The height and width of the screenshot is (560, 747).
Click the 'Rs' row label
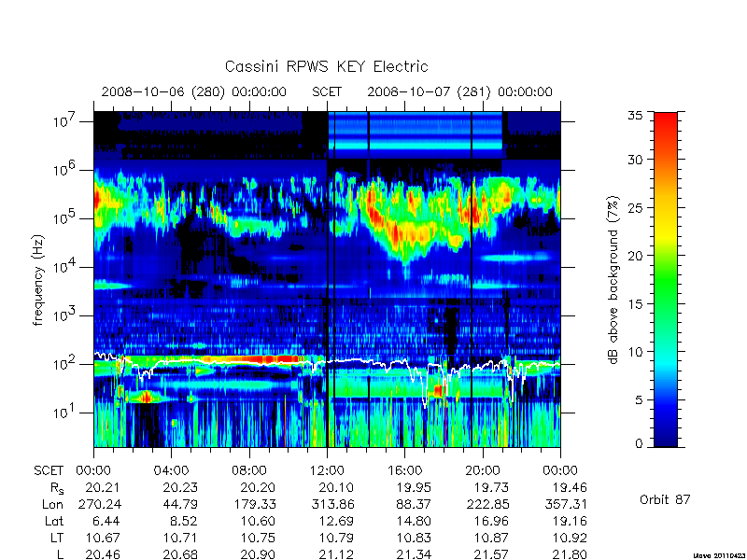57,488
